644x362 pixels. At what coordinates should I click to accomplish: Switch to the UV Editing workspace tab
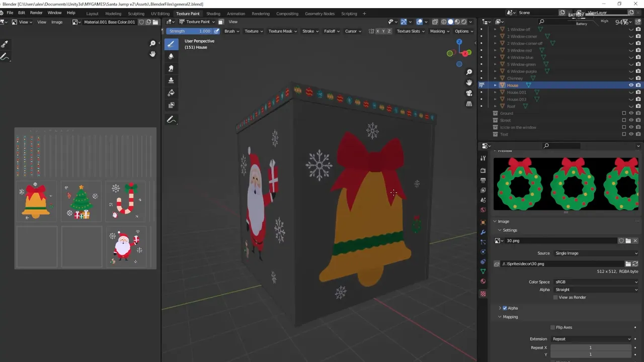pos(160,14)
